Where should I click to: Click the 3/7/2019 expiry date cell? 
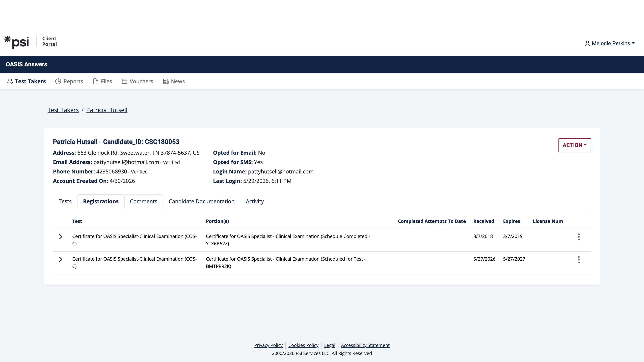pyautogui.click(x=513, y=236)
